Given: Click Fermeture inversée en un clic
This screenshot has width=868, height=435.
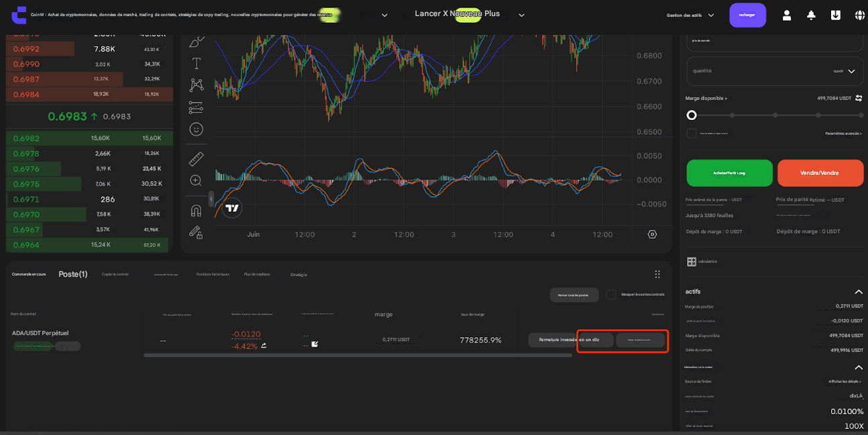Looking at the screenshot, I should [569, 340].
